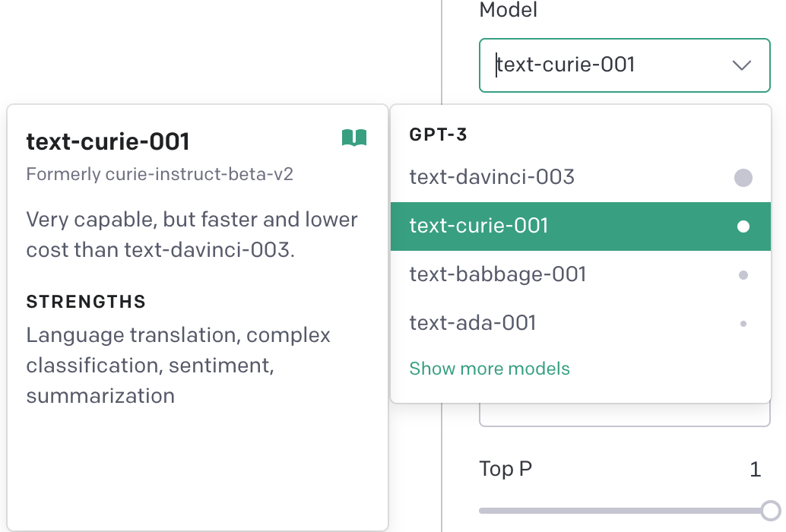Collapse the Model dropdown chevron arrow
This screenshot has height=532, width=786.
pyautogui.click(x=741, y=65)
